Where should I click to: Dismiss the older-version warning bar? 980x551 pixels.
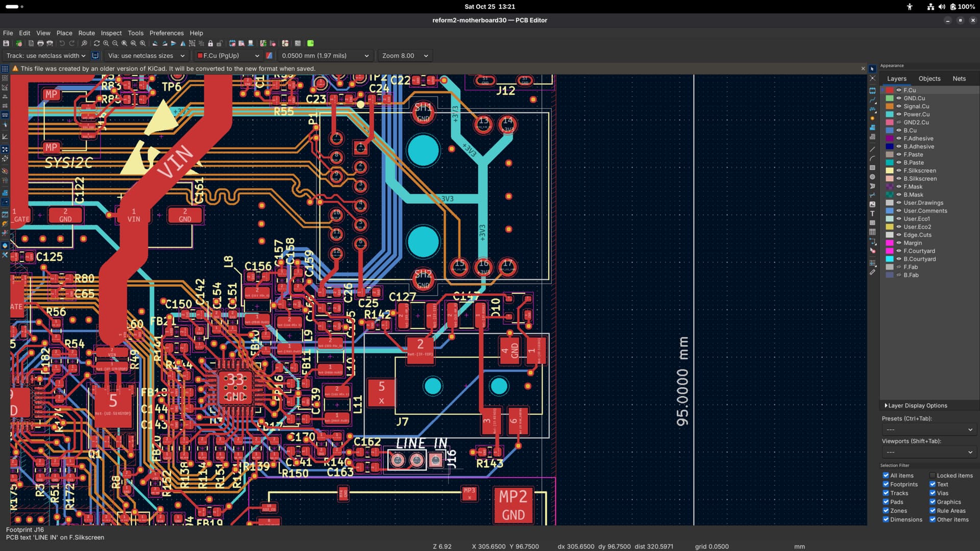pyautogui.click(x=863, y=68)
